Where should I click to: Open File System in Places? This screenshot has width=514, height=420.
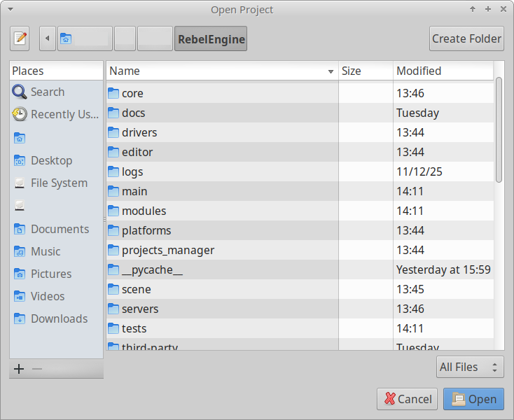click(x=56, y=183)
